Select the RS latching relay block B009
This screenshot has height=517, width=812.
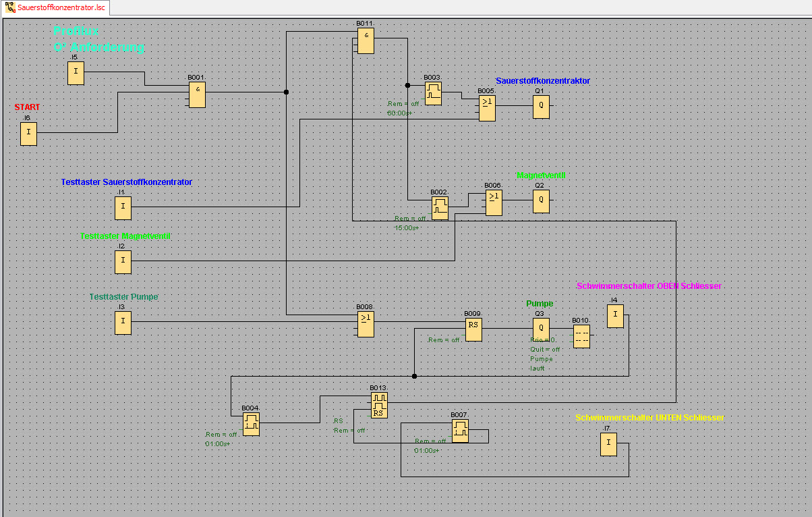coord(473,329)
